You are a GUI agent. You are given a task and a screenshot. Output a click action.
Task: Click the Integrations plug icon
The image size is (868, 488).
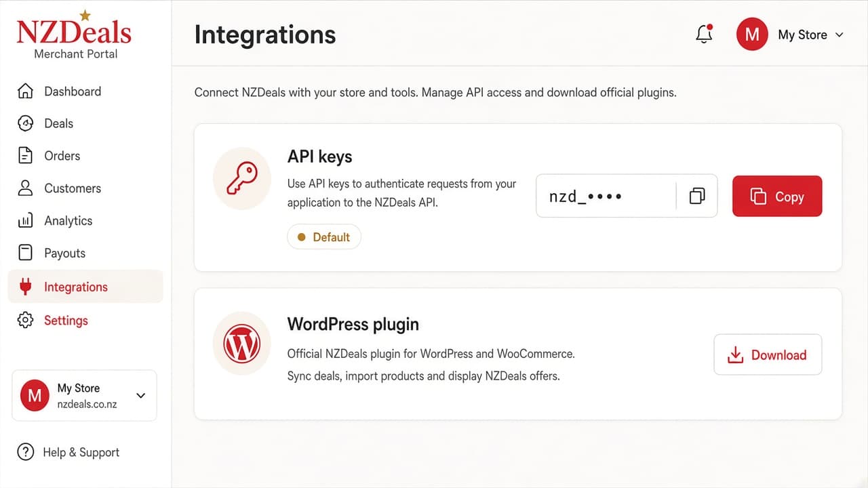click(26, 287)
